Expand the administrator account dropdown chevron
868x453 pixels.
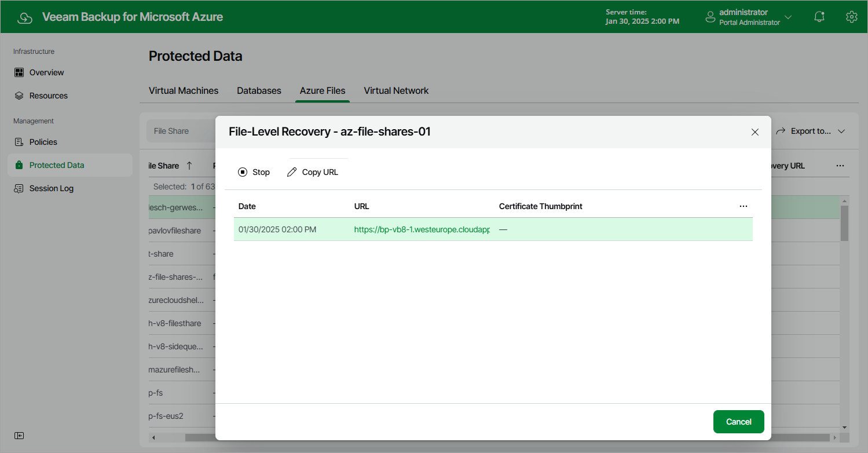(788, 17)
